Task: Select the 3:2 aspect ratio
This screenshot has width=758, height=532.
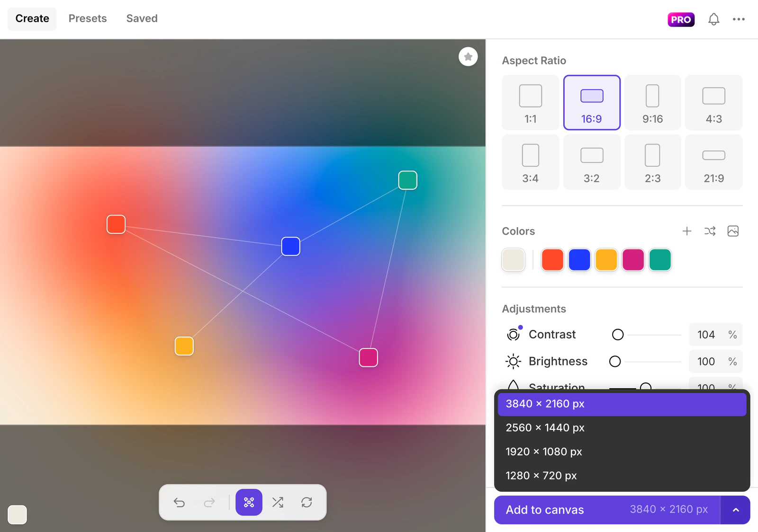Action: point(592,162)
